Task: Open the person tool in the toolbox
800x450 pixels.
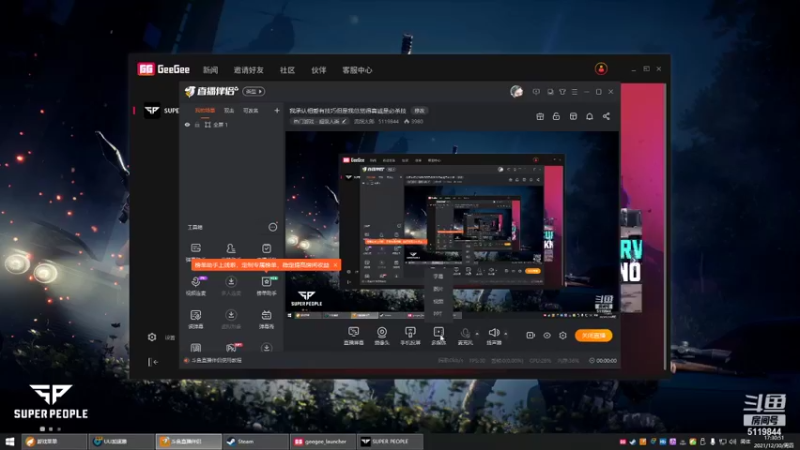Action: (x=231, y=248)
